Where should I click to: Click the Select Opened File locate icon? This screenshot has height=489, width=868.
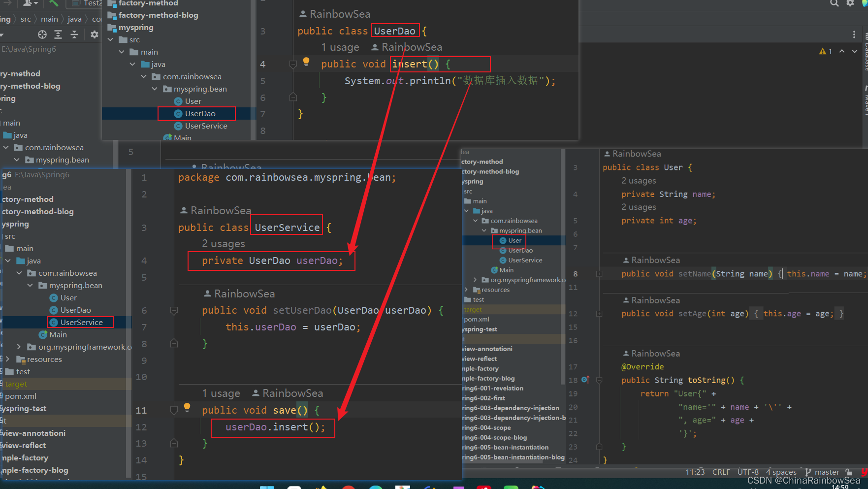[42, 34]
